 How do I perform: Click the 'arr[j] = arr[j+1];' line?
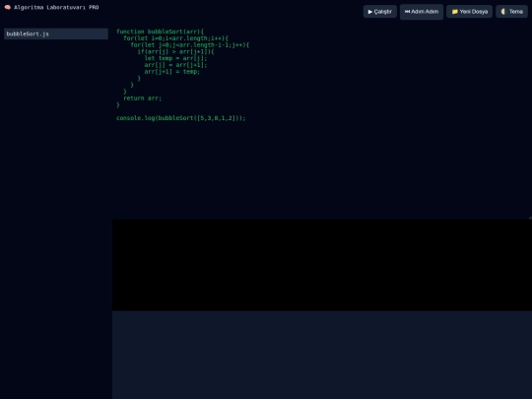coord(175,65)
